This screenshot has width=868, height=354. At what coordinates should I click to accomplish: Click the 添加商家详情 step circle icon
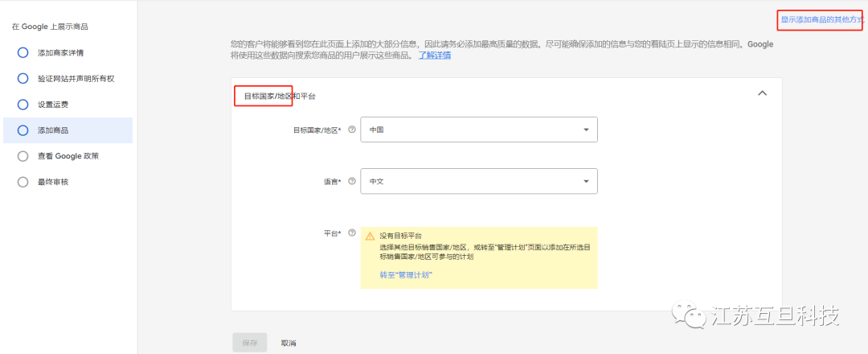(x=23, y=53)
